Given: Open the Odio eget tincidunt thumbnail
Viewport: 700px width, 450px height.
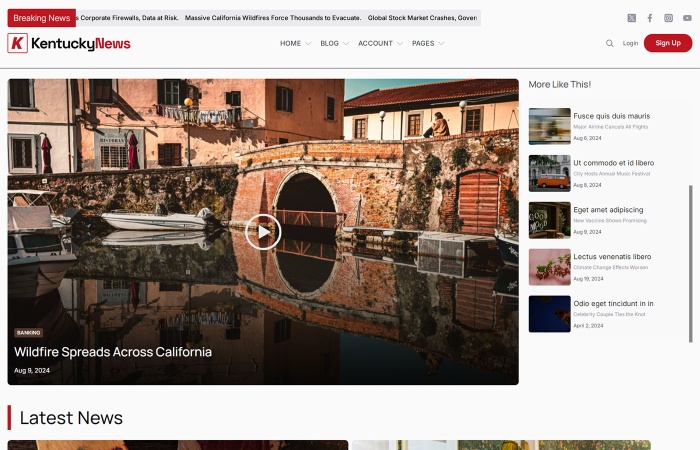Looking at the screenshot, I should 550,314.
